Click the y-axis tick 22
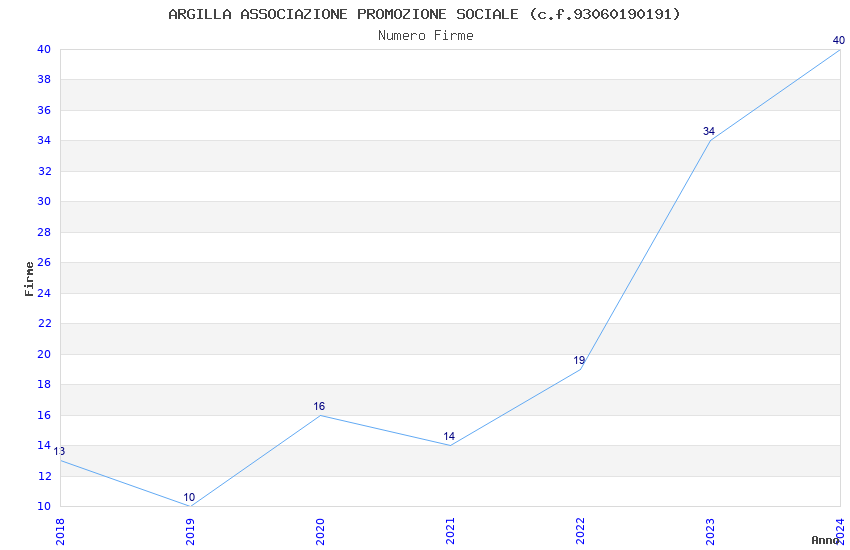Viewport: 850px width, 550px height. (x=44, y=323)
